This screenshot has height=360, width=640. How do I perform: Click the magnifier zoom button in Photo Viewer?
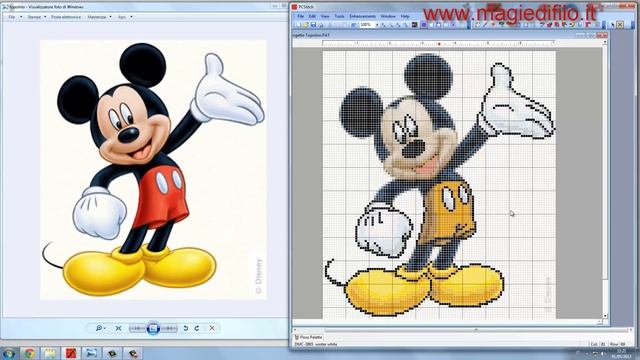click(x=100, y=328)
